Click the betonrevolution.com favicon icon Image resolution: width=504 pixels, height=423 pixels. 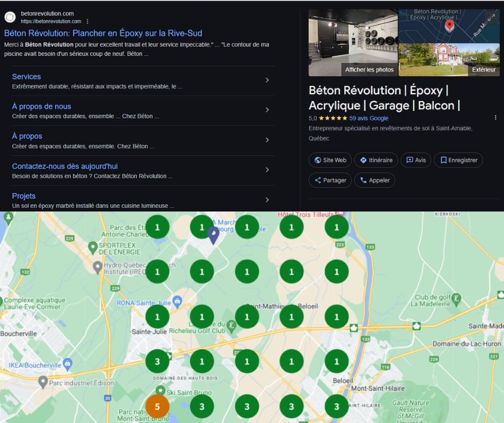[10, 17]
